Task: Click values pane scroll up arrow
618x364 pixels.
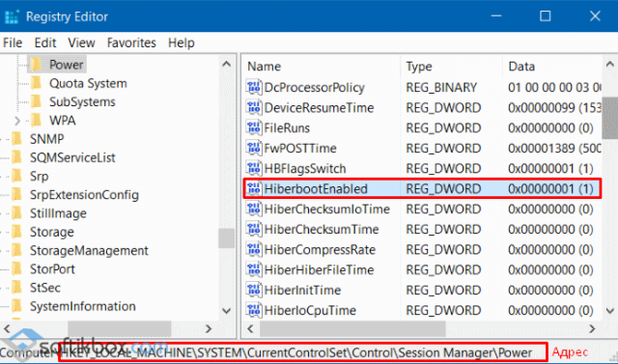Action: [x=609, y=65]
